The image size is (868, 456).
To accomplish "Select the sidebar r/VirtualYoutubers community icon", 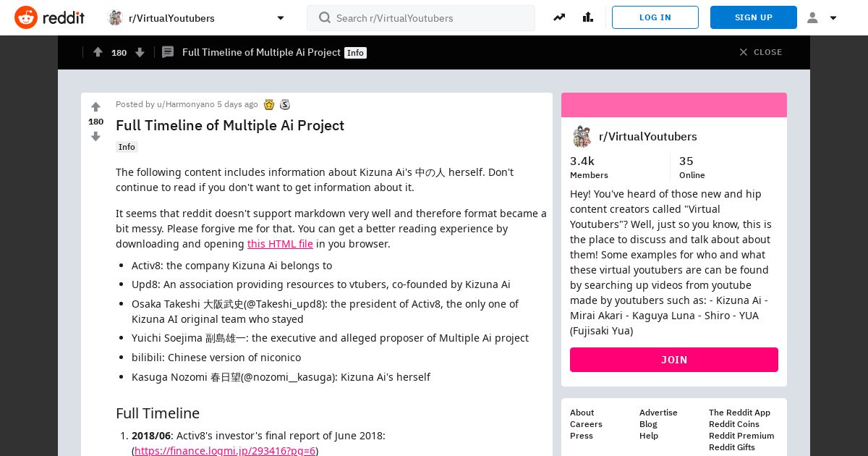I will click(x=582, y=137).
